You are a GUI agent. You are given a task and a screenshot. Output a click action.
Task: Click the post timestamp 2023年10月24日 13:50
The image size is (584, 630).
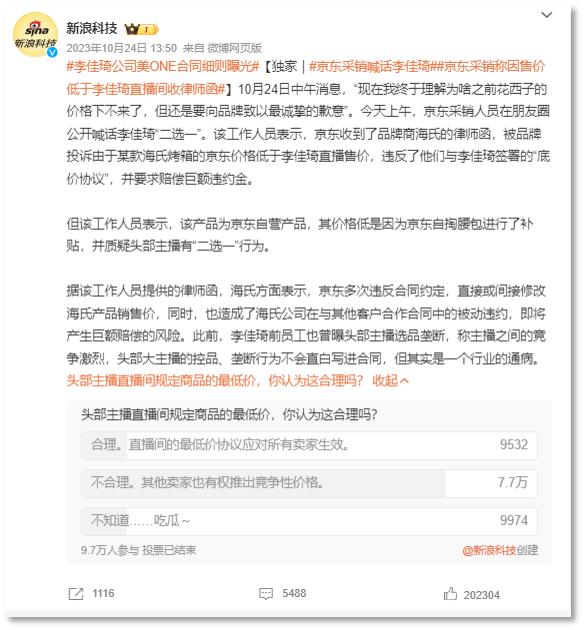tap(122, 48)
